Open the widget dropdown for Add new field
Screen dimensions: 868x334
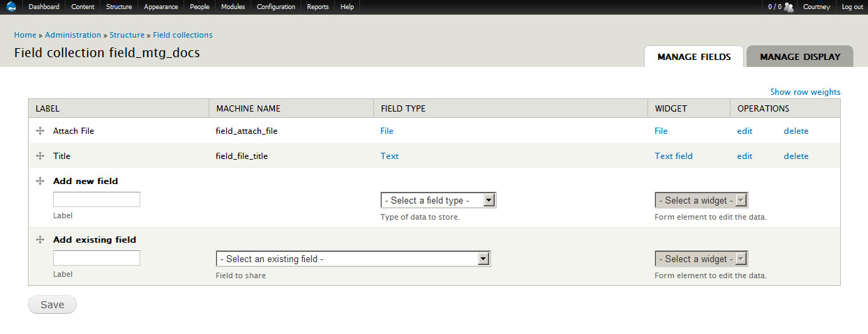click(701, 200)
